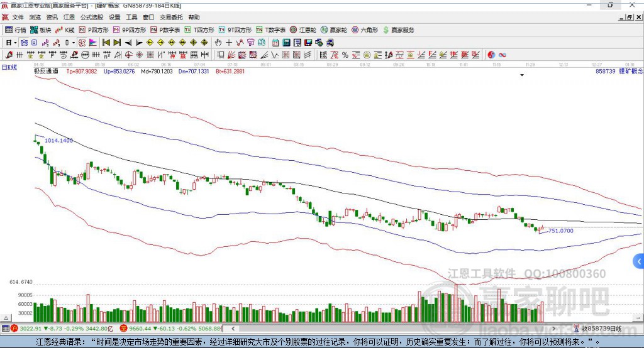Click the infinity loop icon
644x348 pixels.
point(502,55)
